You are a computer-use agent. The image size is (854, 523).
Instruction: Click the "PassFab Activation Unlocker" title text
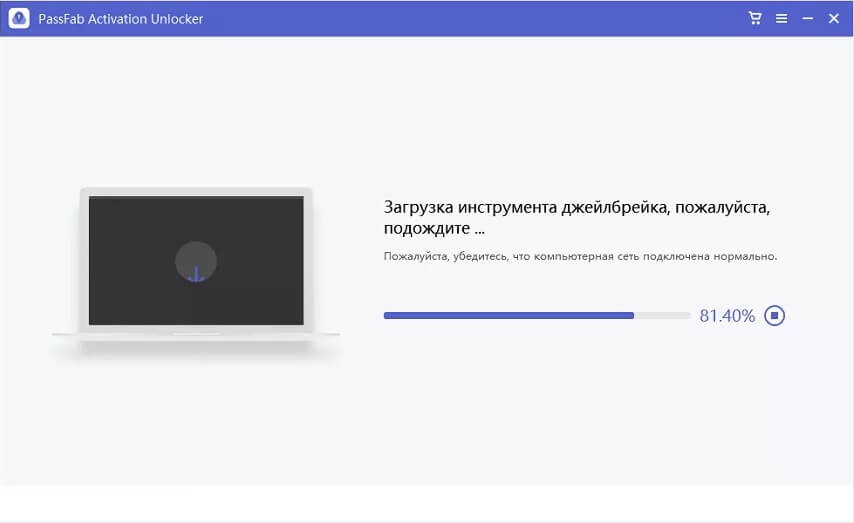click(x=120, y=19)
